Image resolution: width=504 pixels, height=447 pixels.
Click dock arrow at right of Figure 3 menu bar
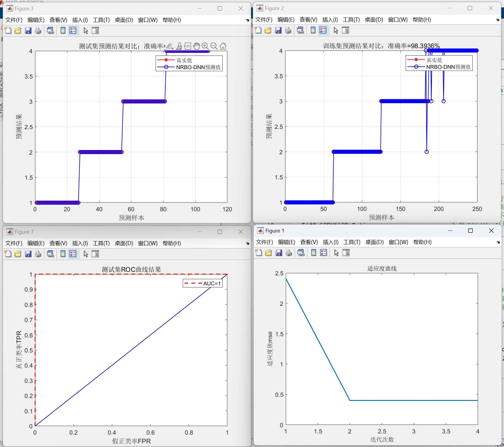point(247,20)
